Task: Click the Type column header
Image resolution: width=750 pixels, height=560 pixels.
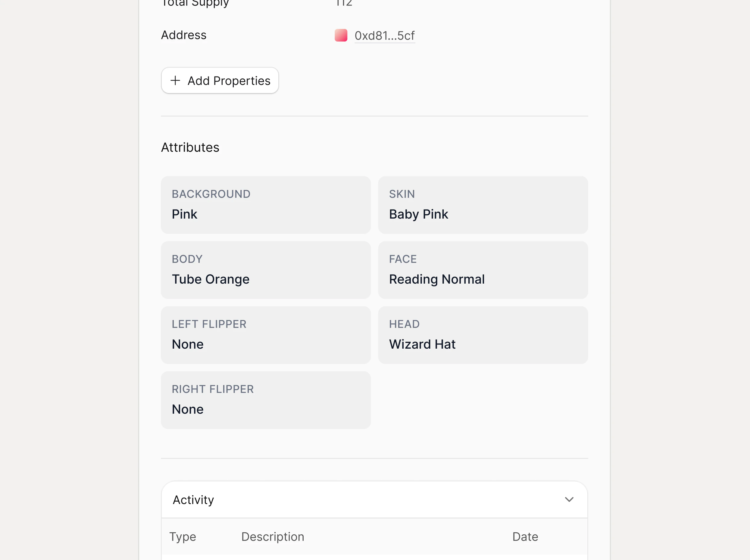Action: click(183, 537)
